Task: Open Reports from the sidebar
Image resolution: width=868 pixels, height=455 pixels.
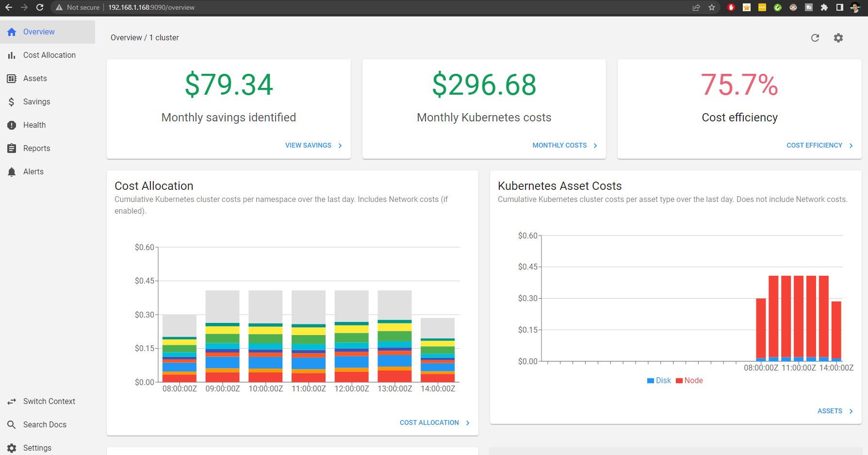Action: [48, 149]
